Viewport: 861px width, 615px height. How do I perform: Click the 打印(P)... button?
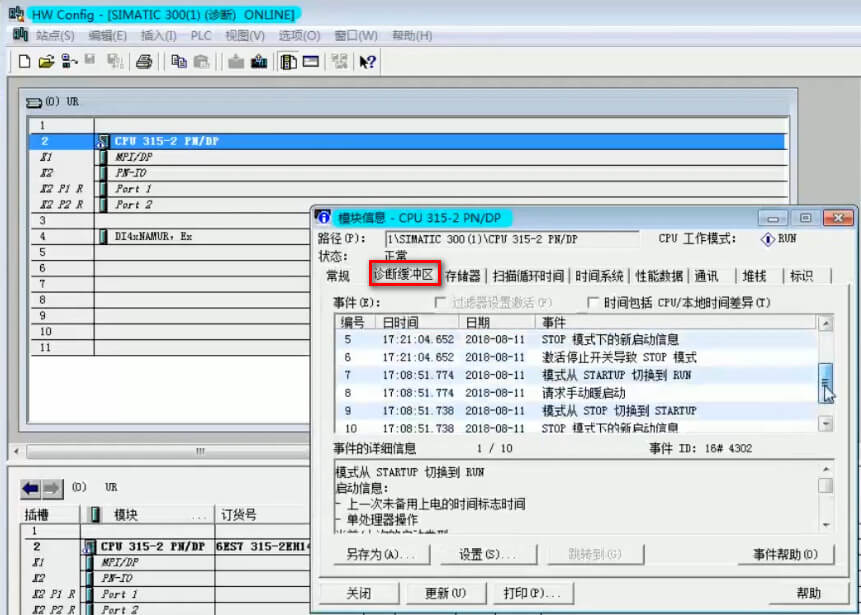click(532, 593)
